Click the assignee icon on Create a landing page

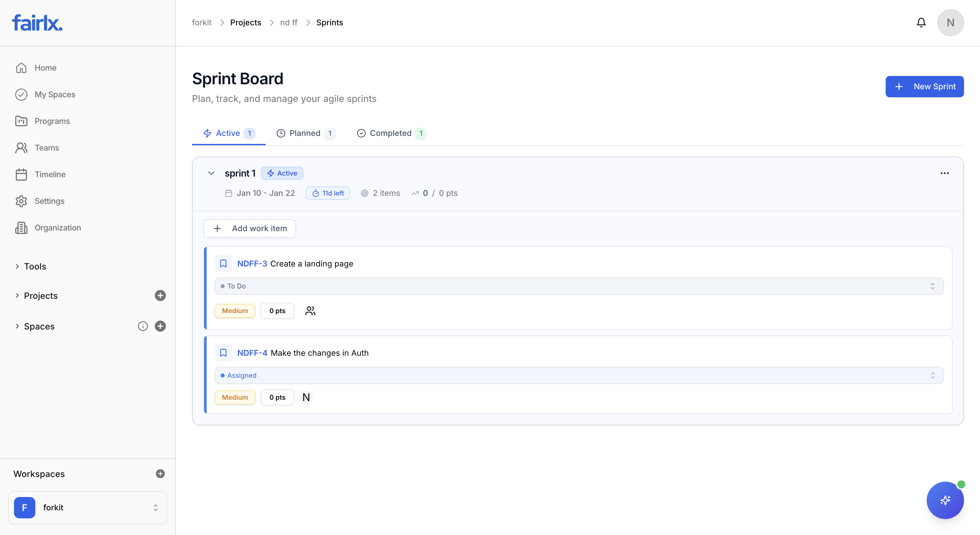point(310,311)
